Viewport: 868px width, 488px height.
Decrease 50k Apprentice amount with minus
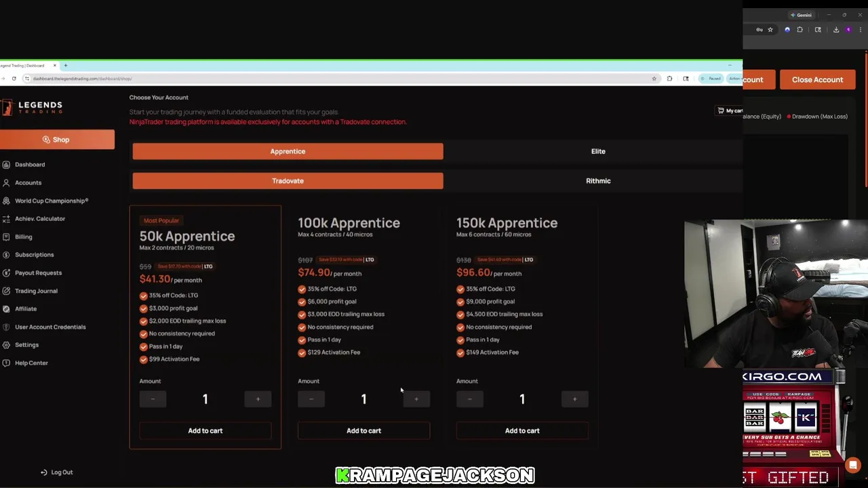coord(153,399)
